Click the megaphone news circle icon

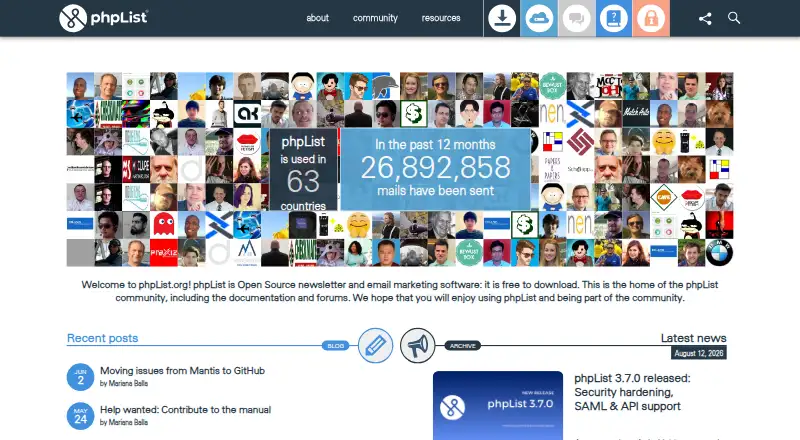coord(417,346)
